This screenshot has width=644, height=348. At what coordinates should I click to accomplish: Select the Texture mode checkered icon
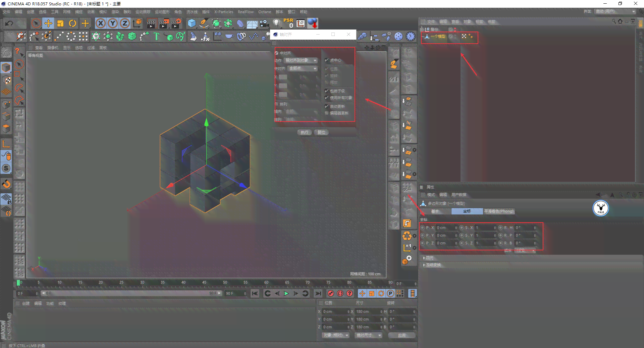pyautogui.click(x=6, y=80)
